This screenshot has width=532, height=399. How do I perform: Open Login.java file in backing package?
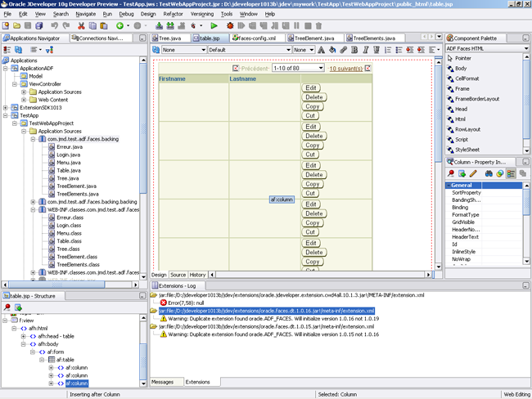68,155
